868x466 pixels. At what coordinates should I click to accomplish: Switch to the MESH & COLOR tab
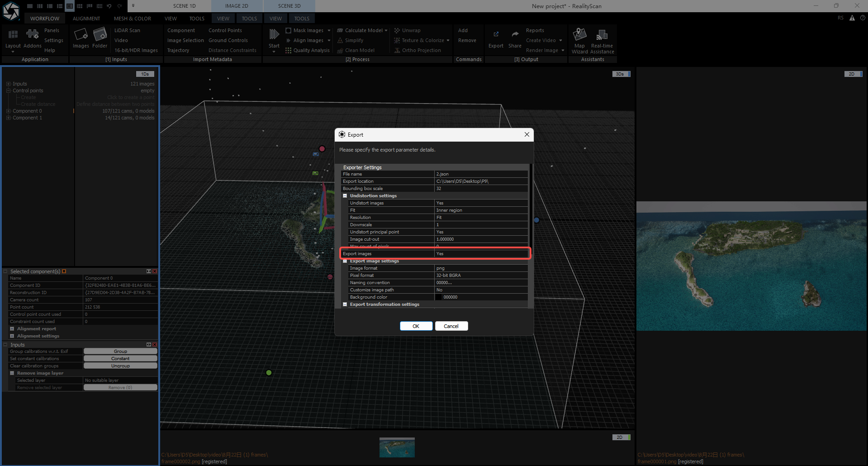pos(133,19)
